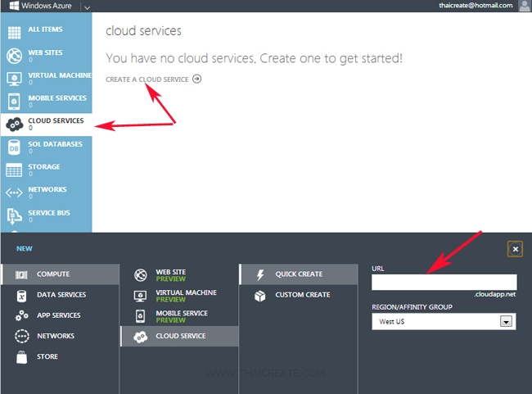Image resolution: width=532 pixels, height=394 pixels.
Task: Click the cloud services page heading
Action: pyautogui.click(x=143, y=31)
